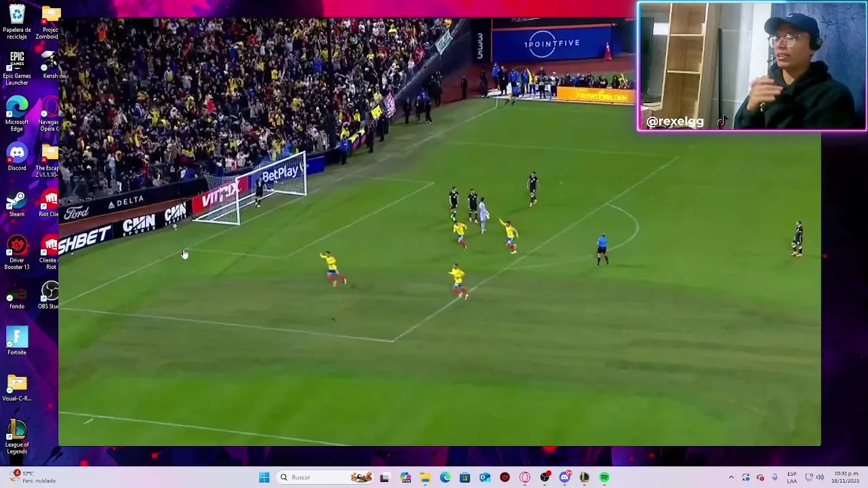This screenshot has height=488, width=868.
Task: Click the microphone icon in system tray
Action: coord(775,477)
